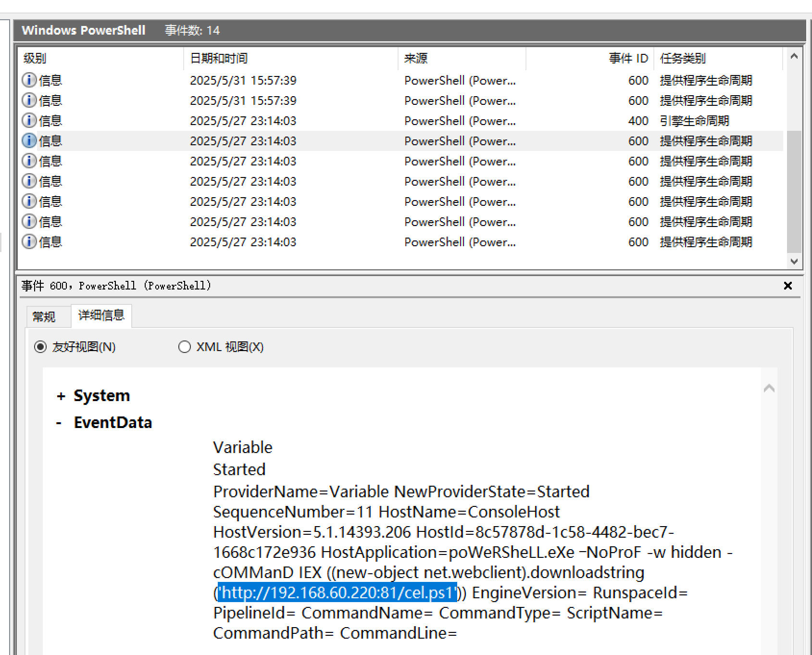Click the up chevron in the detail pane scrollbar
This screenshot has width=812, height=655.
click(x=769, y=389)
